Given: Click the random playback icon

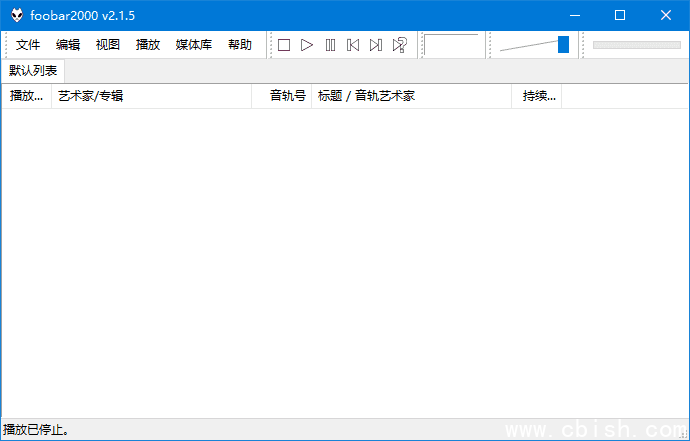Looking at the screenshot, I should [x=399, y=45].
